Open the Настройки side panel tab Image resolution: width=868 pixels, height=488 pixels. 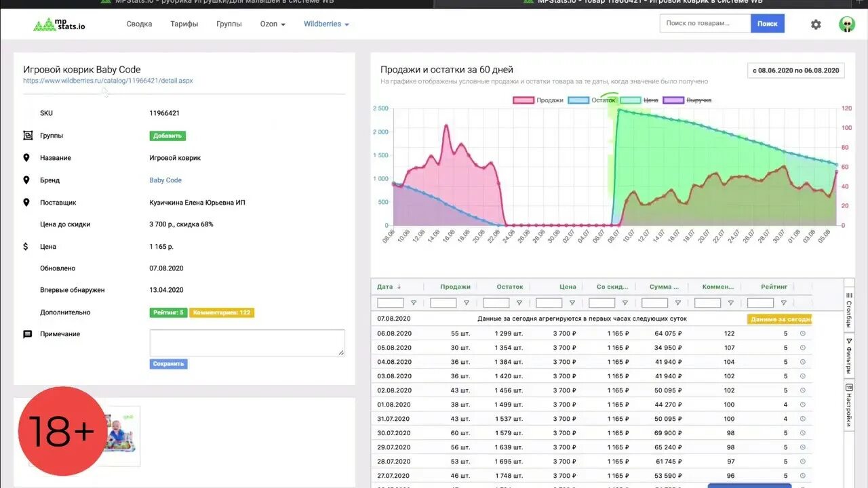(849, 406)
